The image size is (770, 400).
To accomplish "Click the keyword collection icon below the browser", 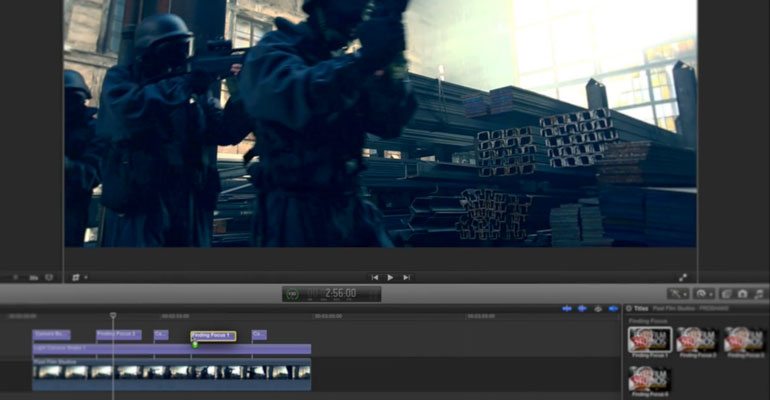I will tap(33, 278).
